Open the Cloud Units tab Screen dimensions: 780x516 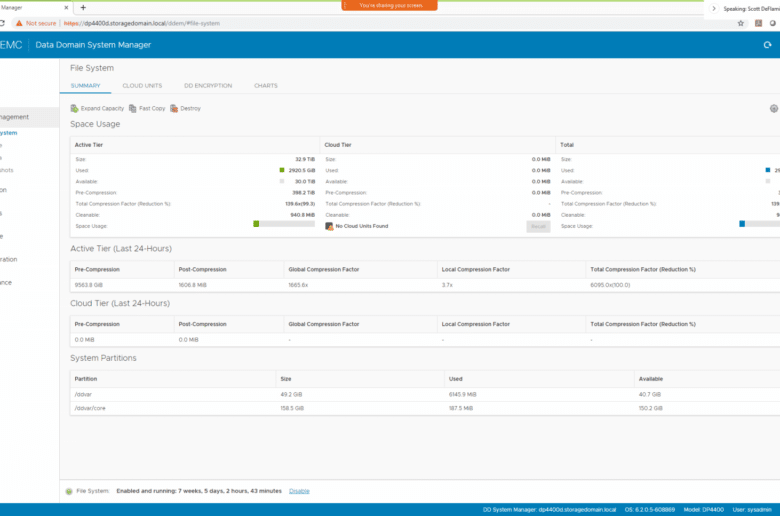142,86
